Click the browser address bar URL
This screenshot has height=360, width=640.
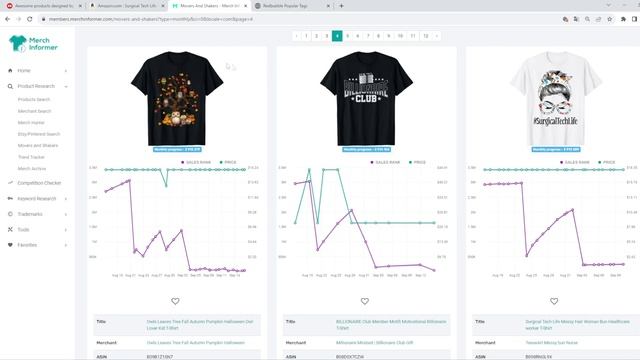point(151,19)
